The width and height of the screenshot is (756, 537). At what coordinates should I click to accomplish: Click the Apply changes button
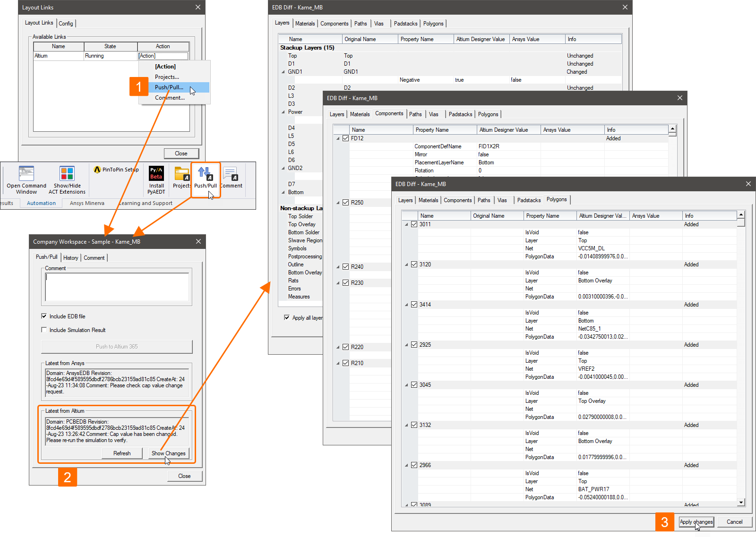[x=696, y=522]
